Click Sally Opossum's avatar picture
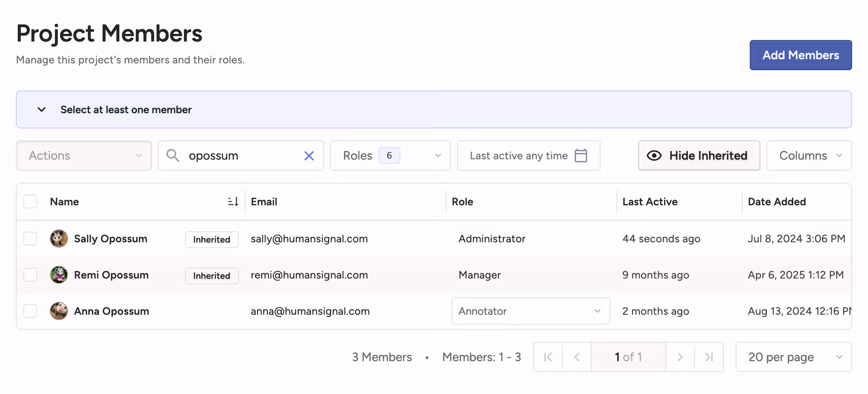This screenshot has width=868, height=394. [x=59, y=239]
